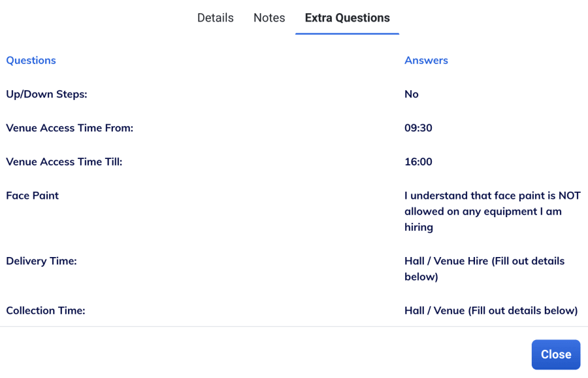Click the Answers column header
Screen dimensions: 588x378
point(426,60)
